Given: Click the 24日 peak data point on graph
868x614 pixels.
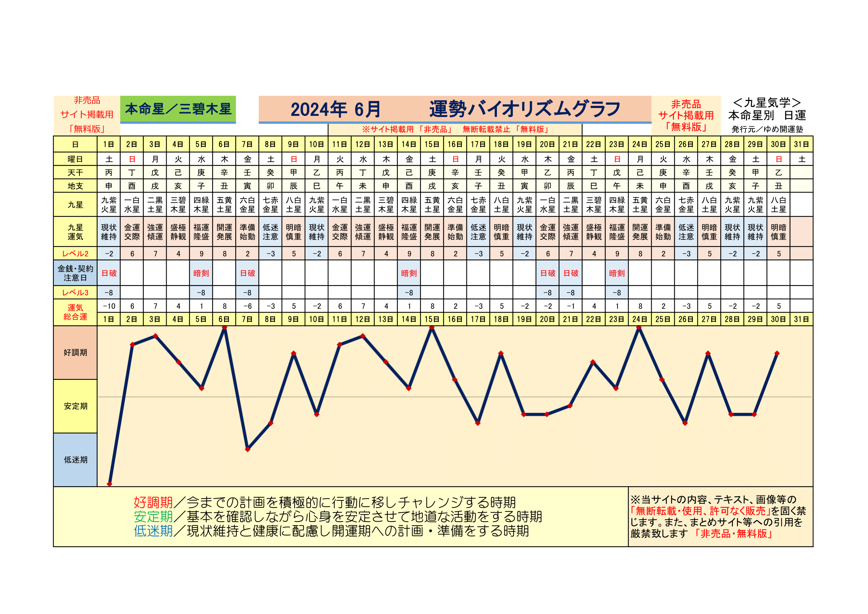Looking at the screenshot, I should 639,328.
